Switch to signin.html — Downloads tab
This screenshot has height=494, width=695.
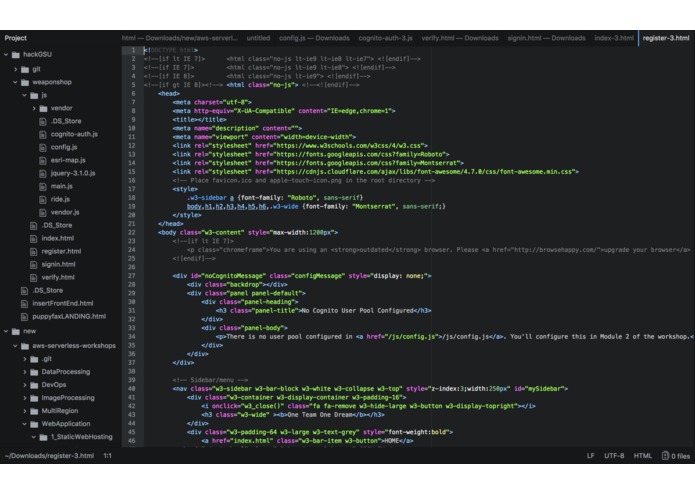[x=547, y=38]
